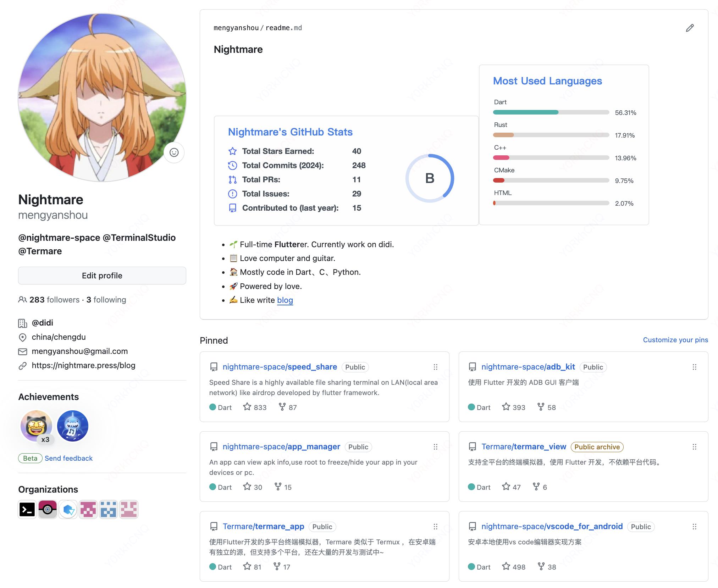Open the blog link in readme

click(x=285, y=300)
